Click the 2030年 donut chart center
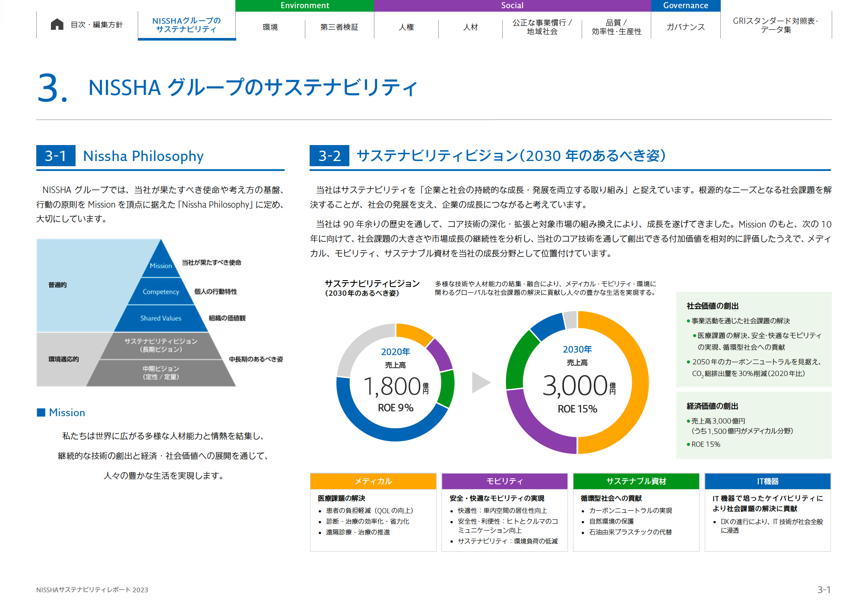 pyautogui.click(x=577, y=382)
